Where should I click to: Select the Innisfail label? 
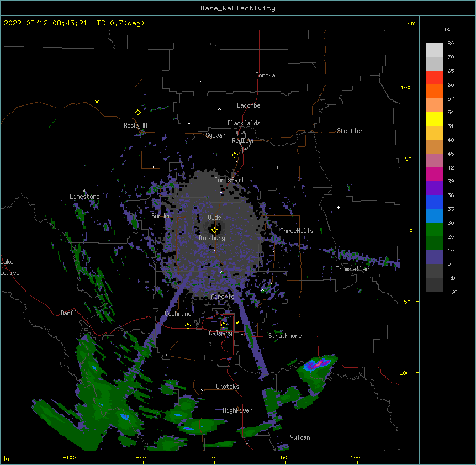point(229,180)
